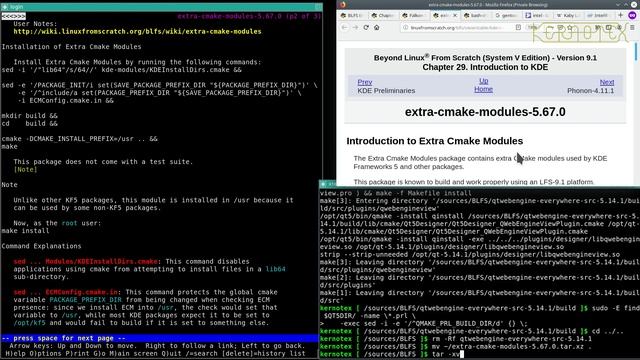Switch to the gentoo Google tab
The image size is (640, 360).
coord(507,16)
